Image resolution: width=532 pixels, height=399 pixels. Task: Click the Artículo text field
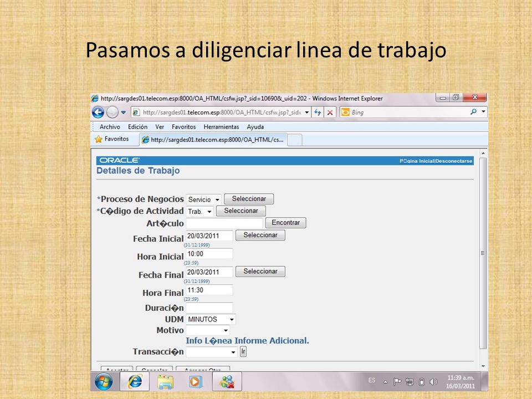(224, 223)
